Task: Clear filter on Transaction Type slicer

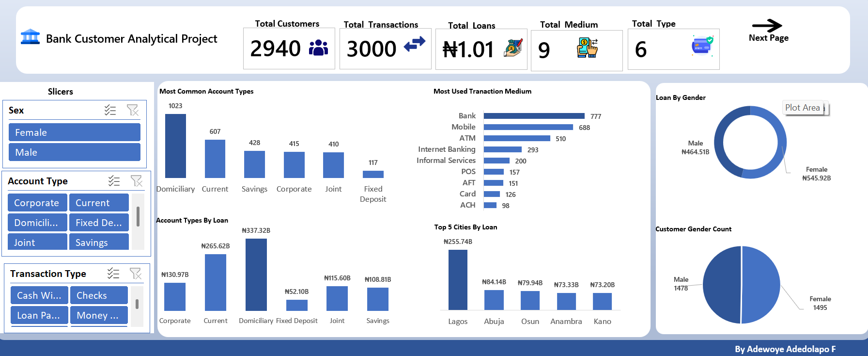Action: click(x=136, y=274)
